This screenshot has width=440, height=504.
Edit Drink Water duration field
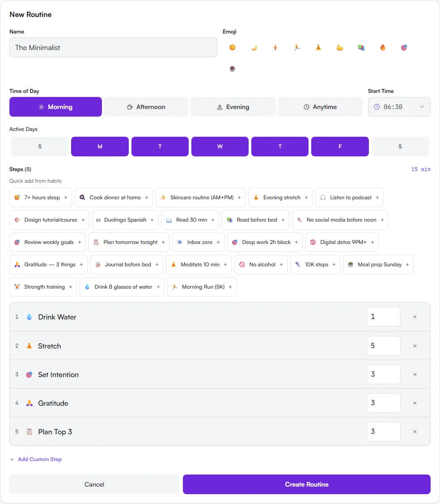(383, 317)
